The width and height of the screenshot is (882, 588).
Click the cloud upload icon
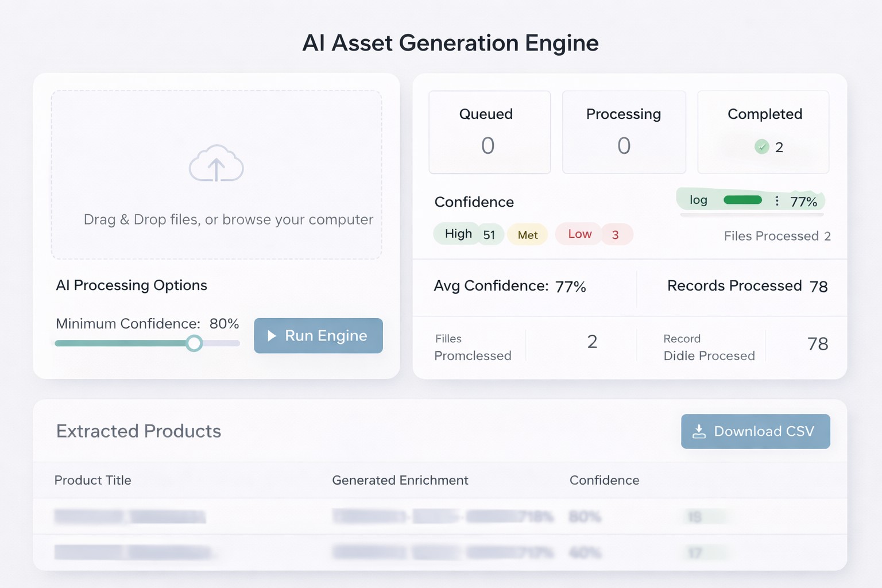[216, 165]
